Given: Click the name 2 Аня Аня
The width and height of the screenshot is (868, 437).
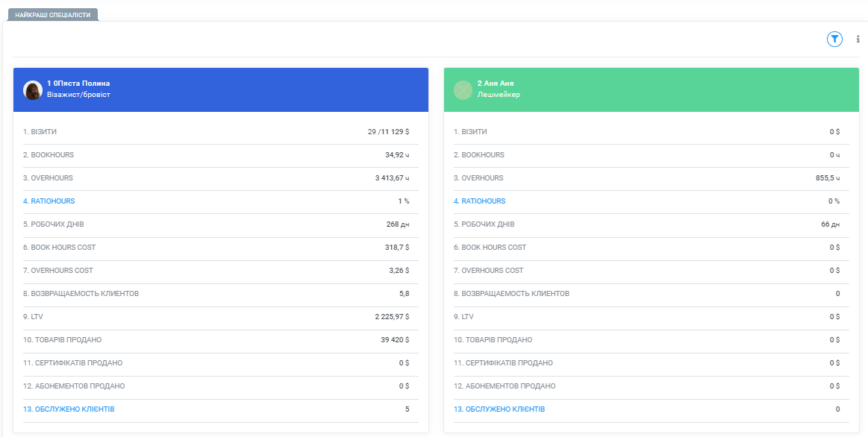Looking at the screenshot, I should click(496, 84).
